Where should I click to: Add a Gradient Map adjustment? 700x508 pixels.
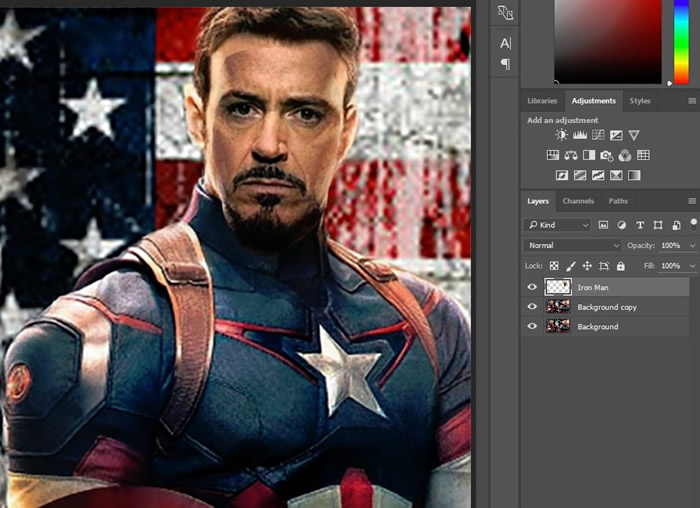[x=634, y=175]
